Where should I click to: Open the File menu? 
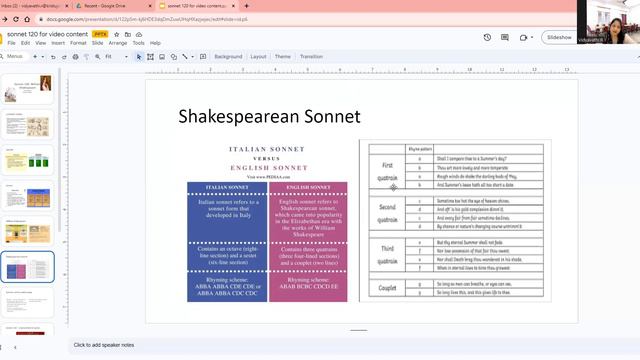[11, 43]
